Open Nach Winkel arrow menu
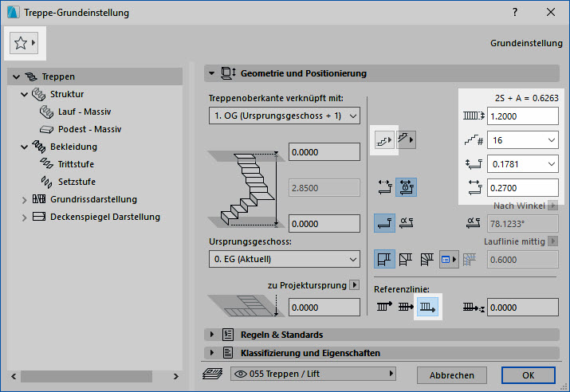Viewport: 570px width, 392px height. pos(553,206)
